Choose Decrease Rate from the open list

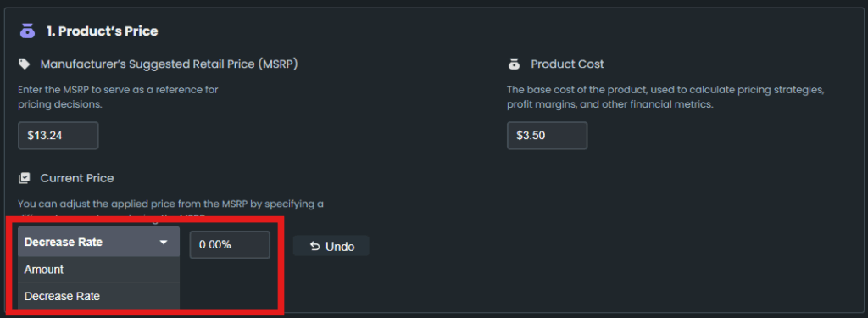(x=98, y=297)
